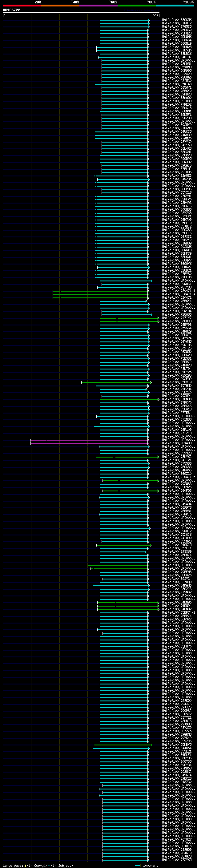Select label UniRef100_Q9JKD0
The image size is (197, 868).
coord(176,700)
